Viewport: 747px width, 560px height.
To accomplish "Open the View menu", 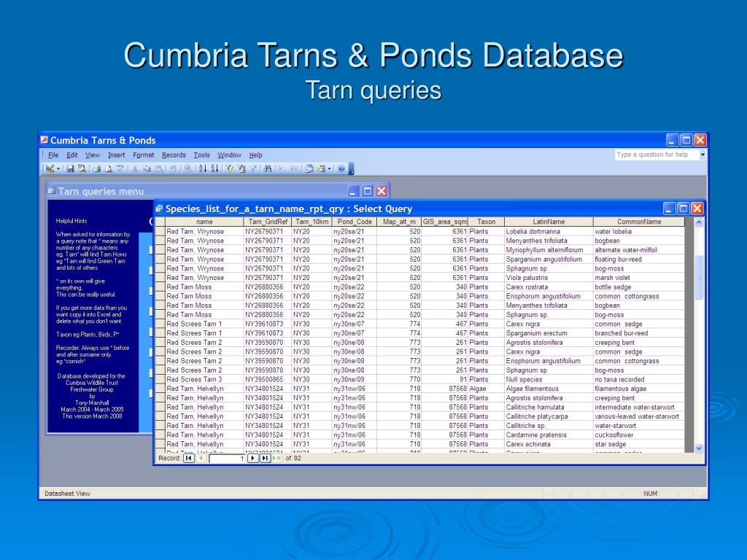I will point(93,155).
